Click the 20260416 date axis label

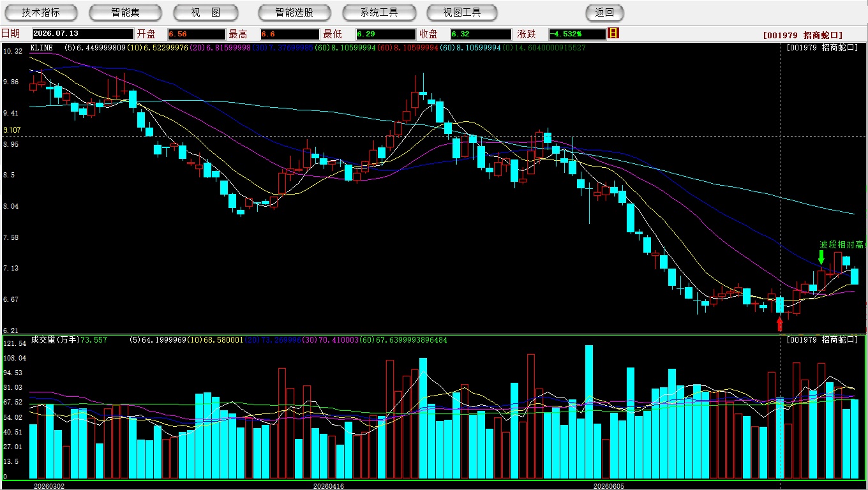(x=329, y=486)
